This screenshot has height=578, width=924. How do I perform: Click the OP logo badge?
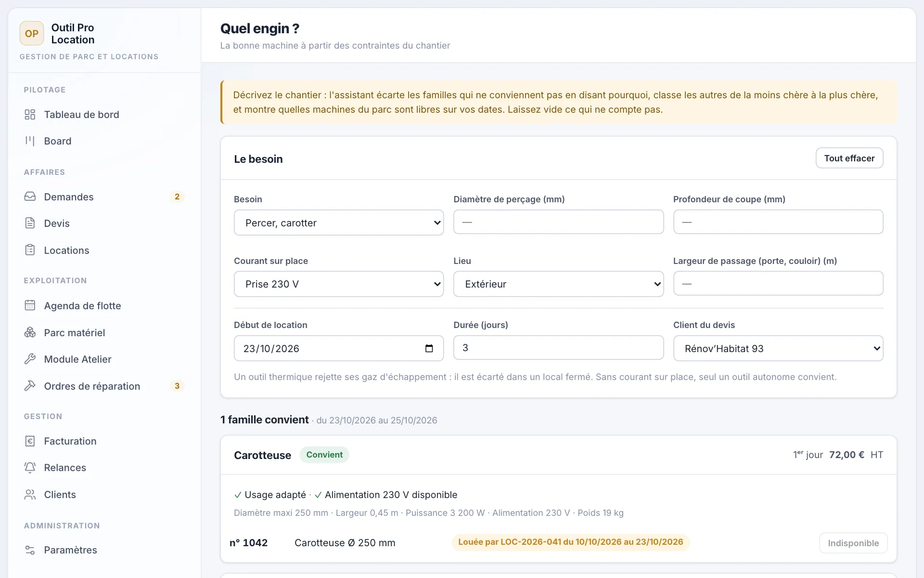[32, 33]
